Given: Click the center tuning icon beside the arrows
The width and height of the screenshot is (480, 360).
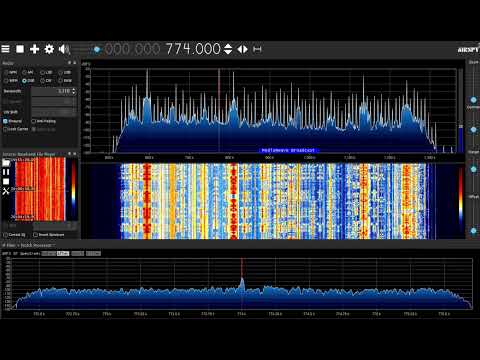Looking at the screenshot, I should click(257, 49).
